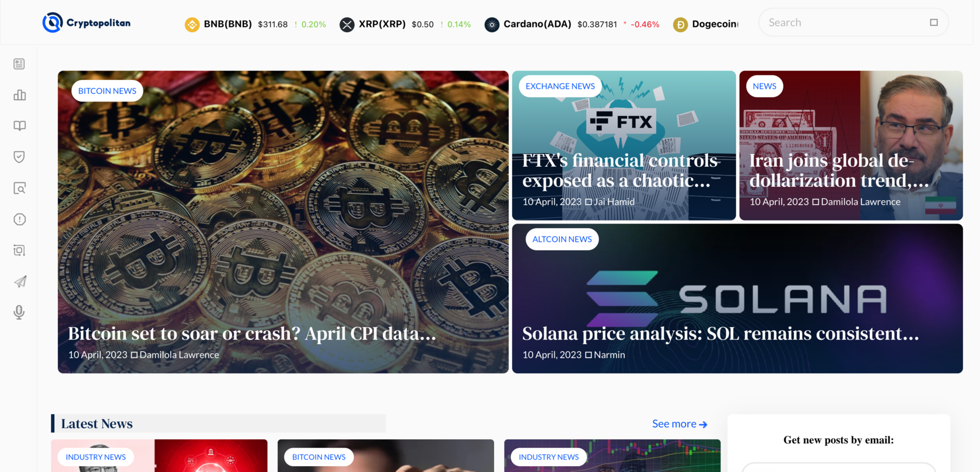Select the Cardano(ADA) price ticker
Viewport: 980px width, 472px height.
click(x=572, y=25)
